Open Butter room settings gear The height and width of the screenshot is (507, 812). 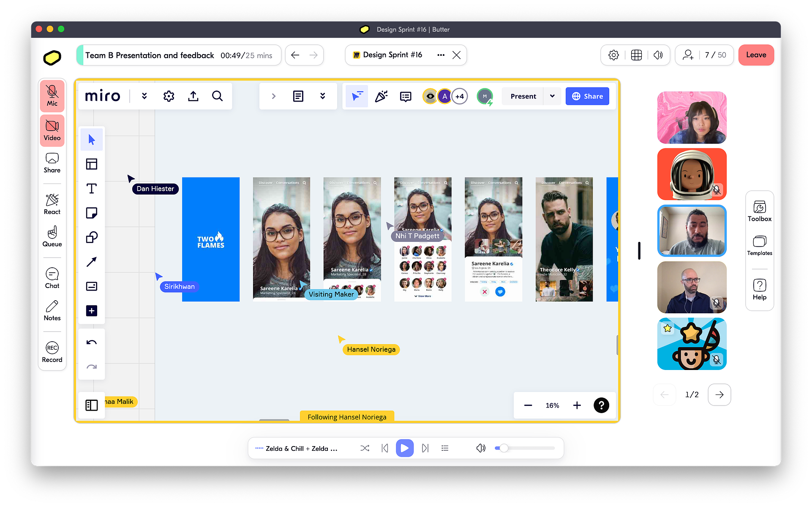coord(613,55)
